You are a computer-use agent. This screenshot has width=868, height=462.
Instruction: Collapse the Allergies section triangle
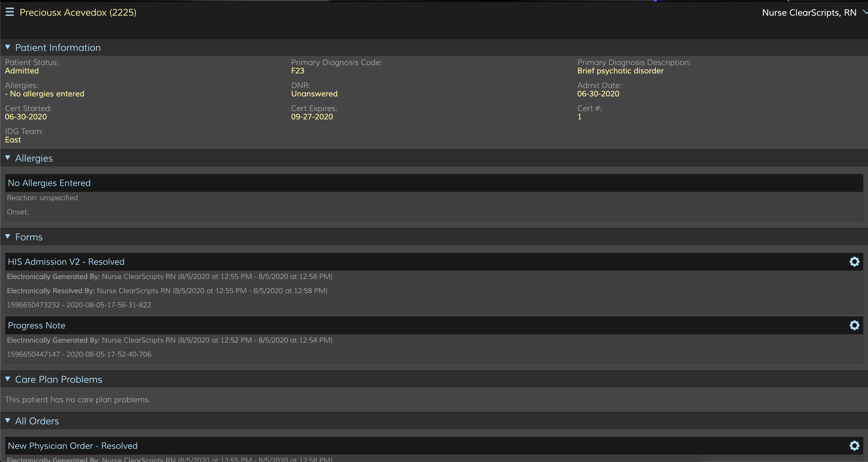pyautogui.click(x=8, y=158)
